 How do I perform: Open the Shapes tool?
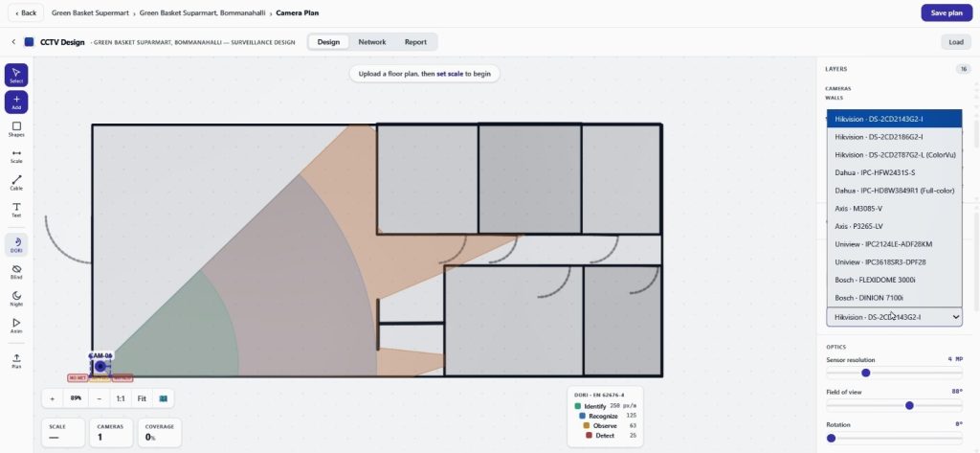tap(16, 129)
